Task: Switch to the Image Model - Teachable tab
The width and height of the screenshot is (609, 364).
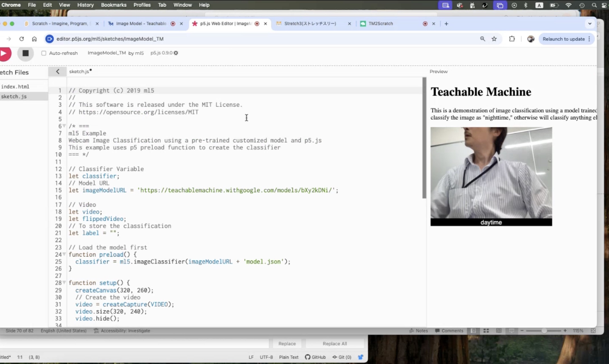Action: [141, 24]
